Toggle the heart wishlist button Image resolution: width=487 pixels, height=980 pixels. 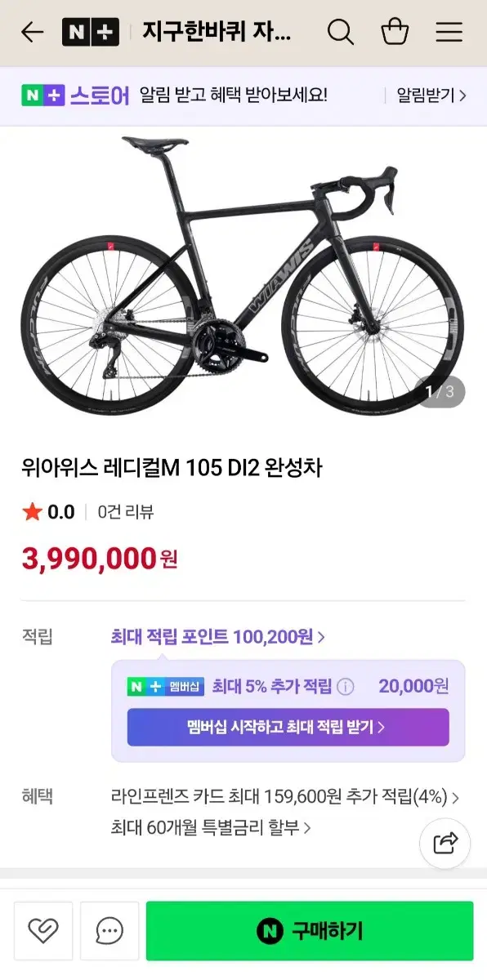pos(43,930)
